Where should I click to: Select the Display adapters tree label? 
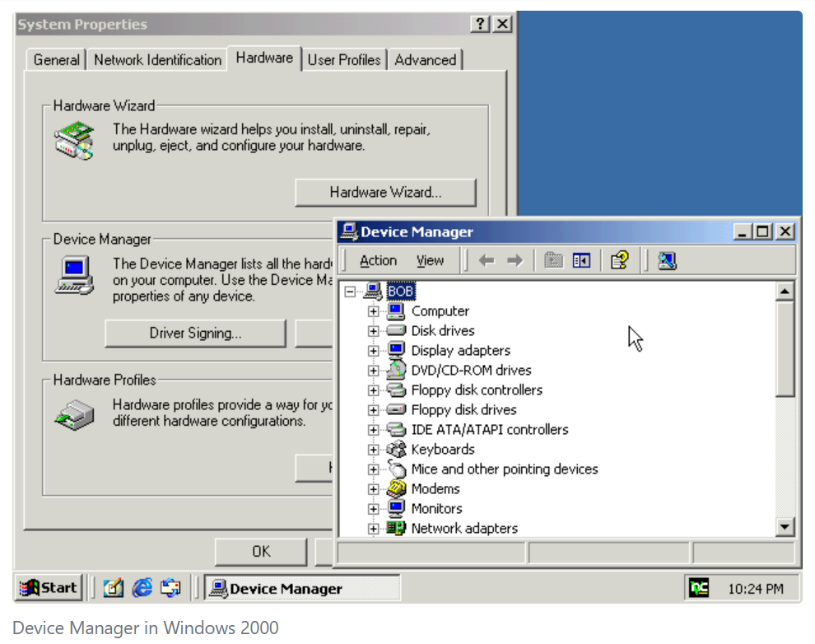(x=460, y=351)
